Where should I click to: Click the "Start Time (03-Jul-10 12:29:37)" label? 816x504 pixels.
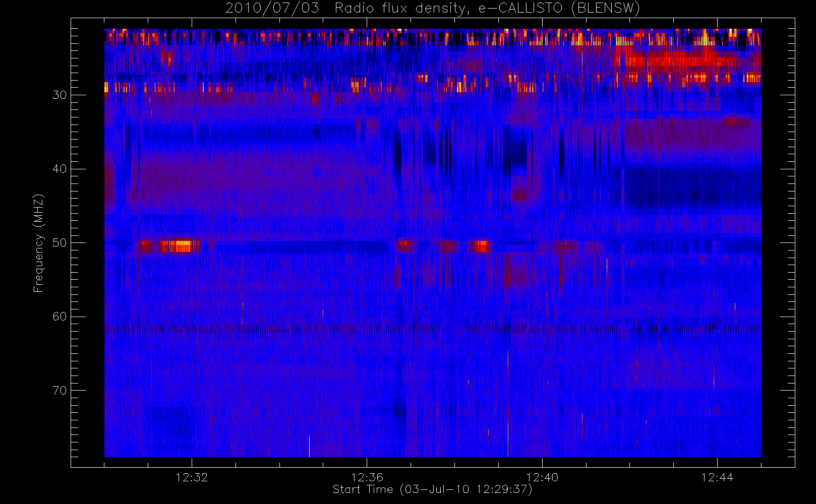click(x=432, y=489)
